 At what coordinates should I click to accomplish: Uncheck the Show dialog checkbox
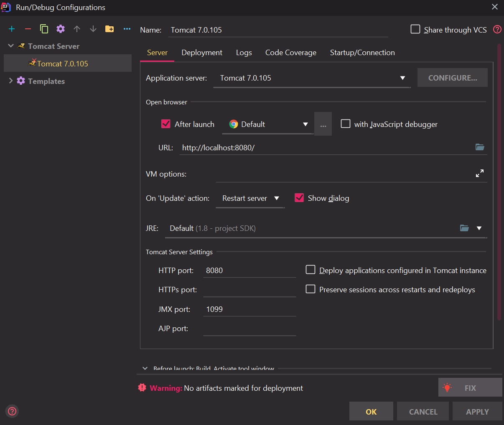click(x=299, y=198)
